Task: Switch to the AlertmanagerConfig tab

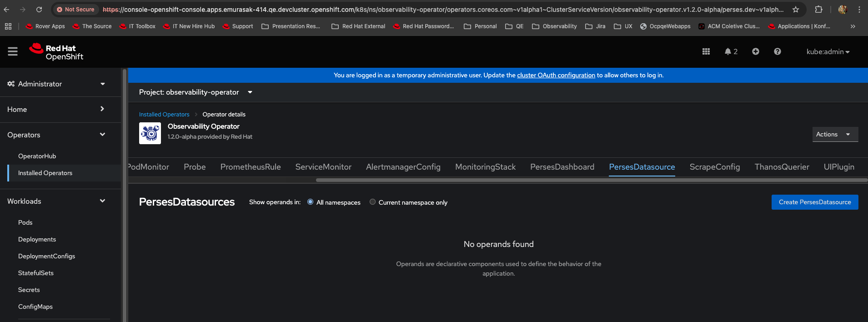Action: [403, 167]
